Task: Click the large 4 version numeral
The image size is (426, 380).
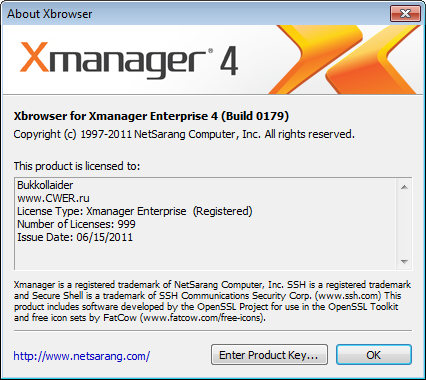Action: [229, 61]
